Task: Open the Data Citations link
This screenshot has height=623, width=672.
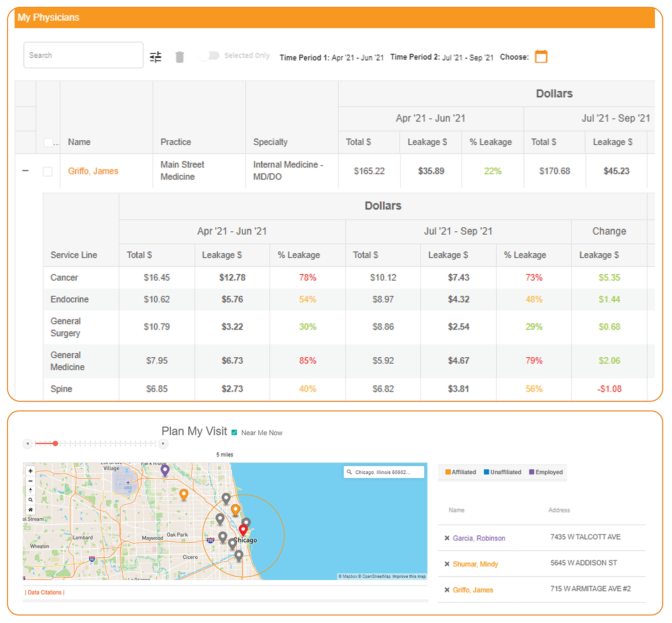Action: click(45, 592)
